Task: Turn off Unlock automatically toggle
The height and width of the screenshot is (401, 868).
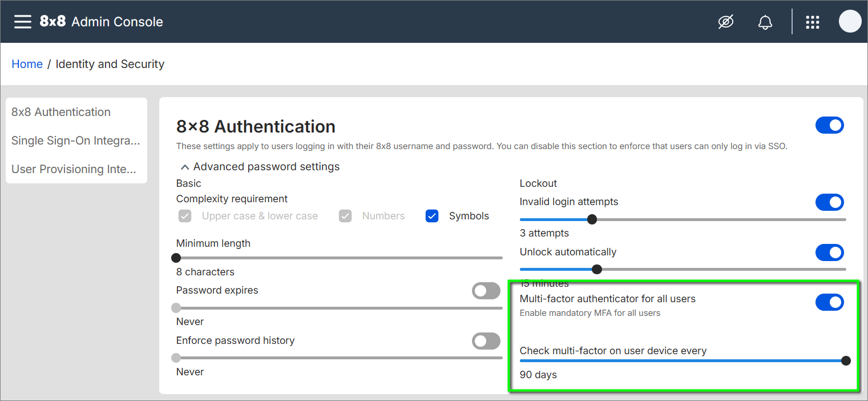Action: (x=829, y=252)
